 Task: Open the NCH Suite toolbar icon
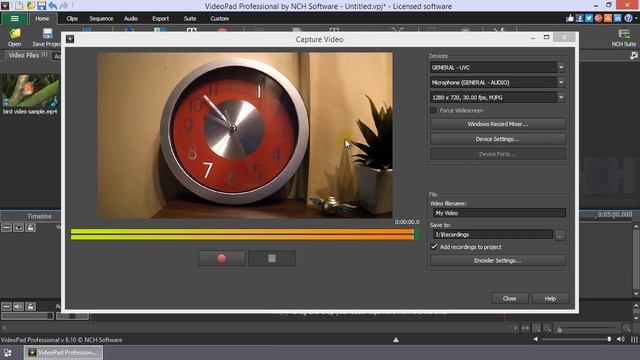point(624,38)
